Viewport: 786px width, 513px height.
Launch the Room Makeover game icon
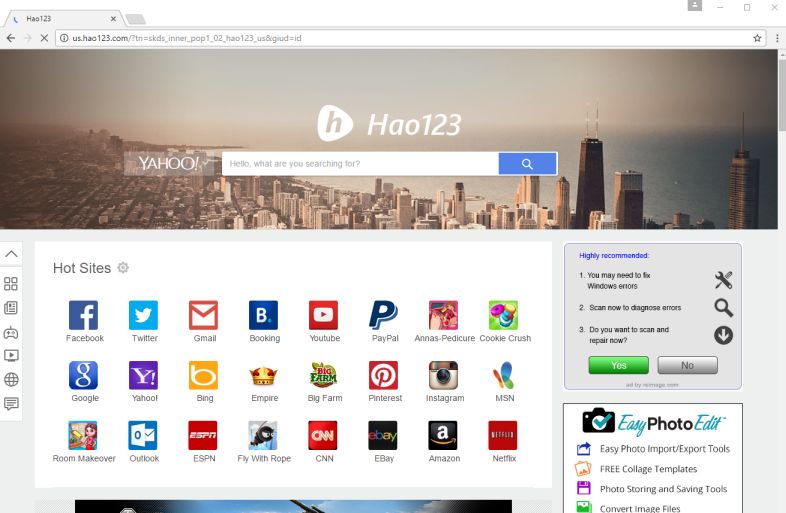coord(83,435)
